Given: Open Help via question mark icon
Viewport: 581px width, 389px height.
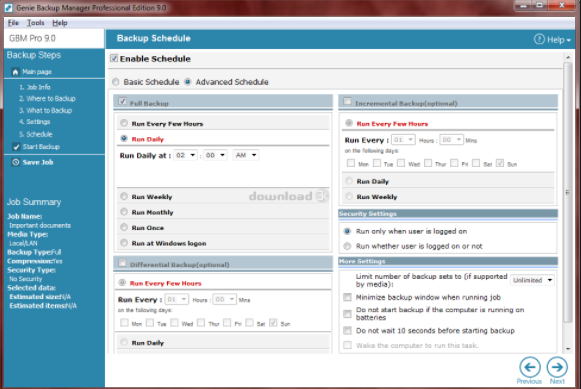Looking at the screenshot, I should pyautogui.click(x=539, y=39).
